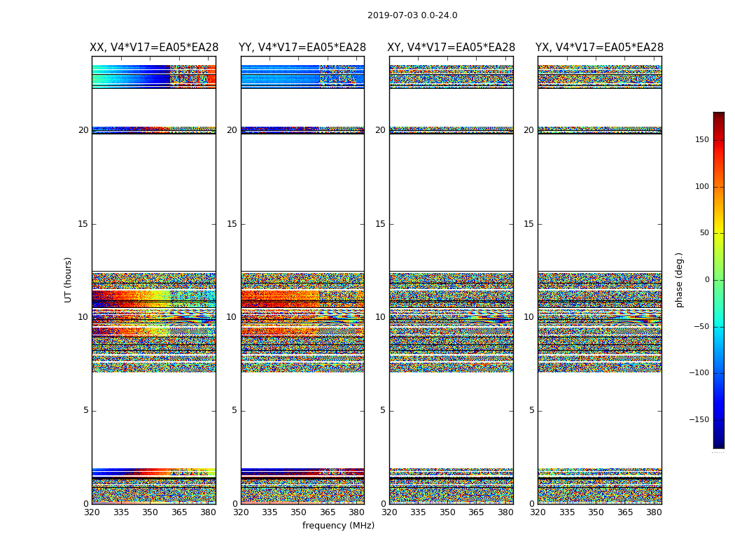Click the '380' tick under YX panel
Screen dimensions: 735x560
(654, 512)
